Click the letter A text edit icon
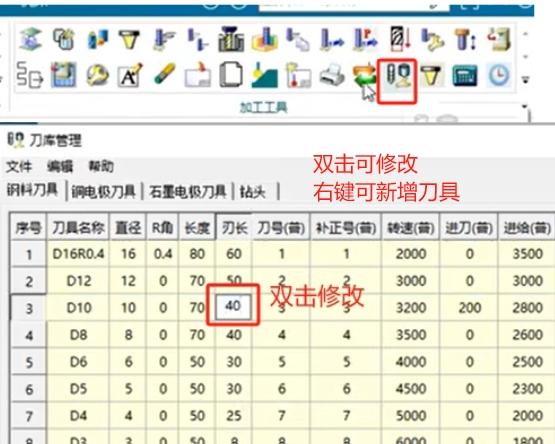Screen dimensions: 555x444 pyautogui.click(x=130, y=74)
